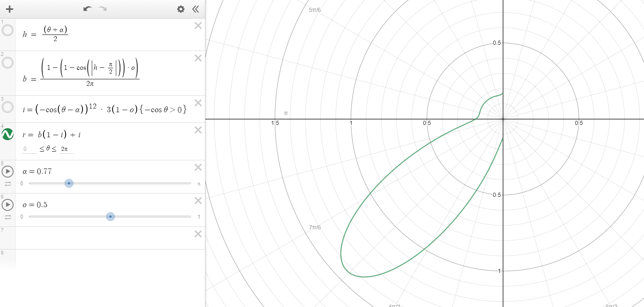
Task: Delete expression h row
Action: [198, 25]
